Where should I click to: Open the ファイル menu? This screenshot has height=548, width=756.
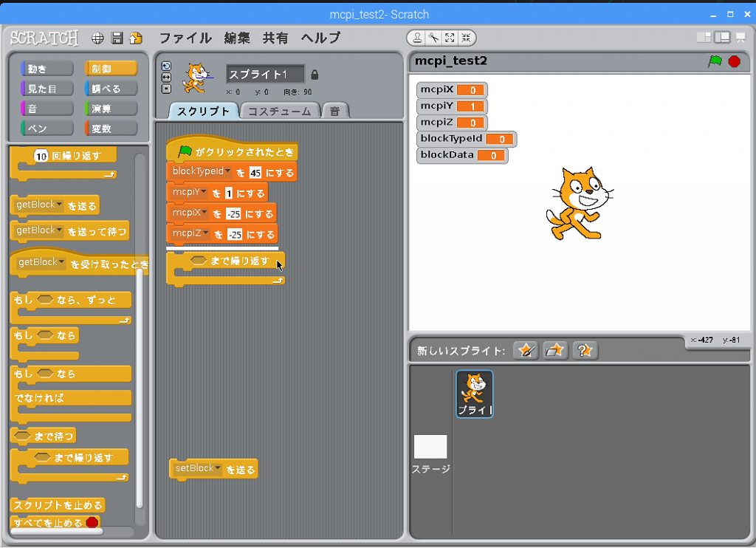[185, 38]
